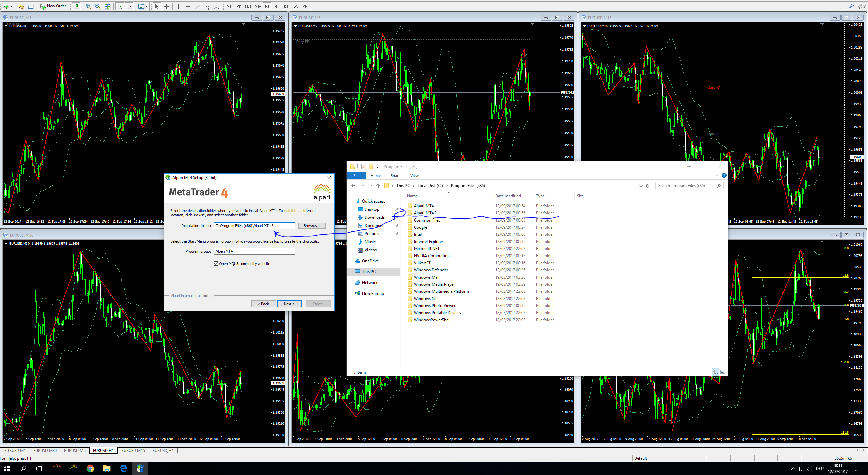Open Windows Start menu
This screenshot has height=475, width=868.
[7, 468]
